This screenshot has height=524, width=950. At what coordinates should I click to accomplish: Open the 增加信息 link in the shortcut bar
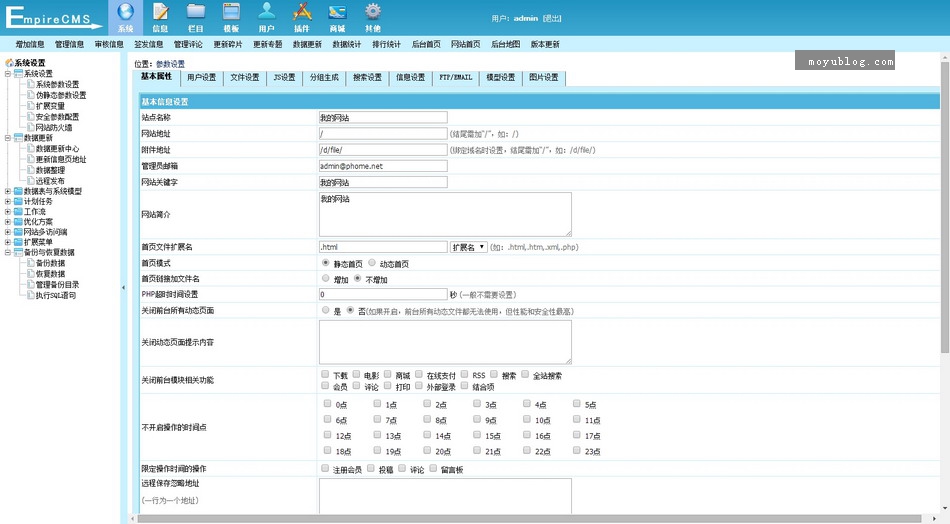(30, 44)
